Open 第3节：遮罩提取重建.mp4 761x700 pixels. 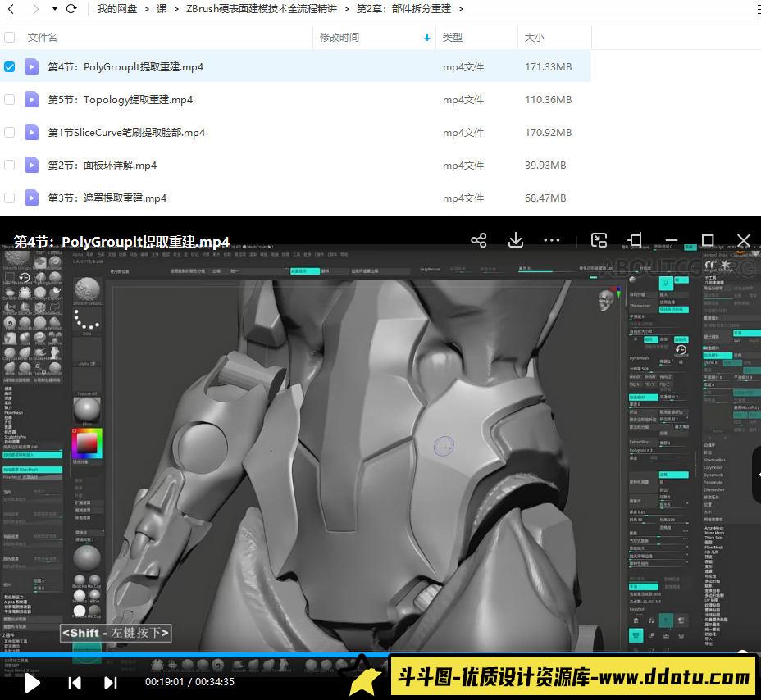point(107,198)
